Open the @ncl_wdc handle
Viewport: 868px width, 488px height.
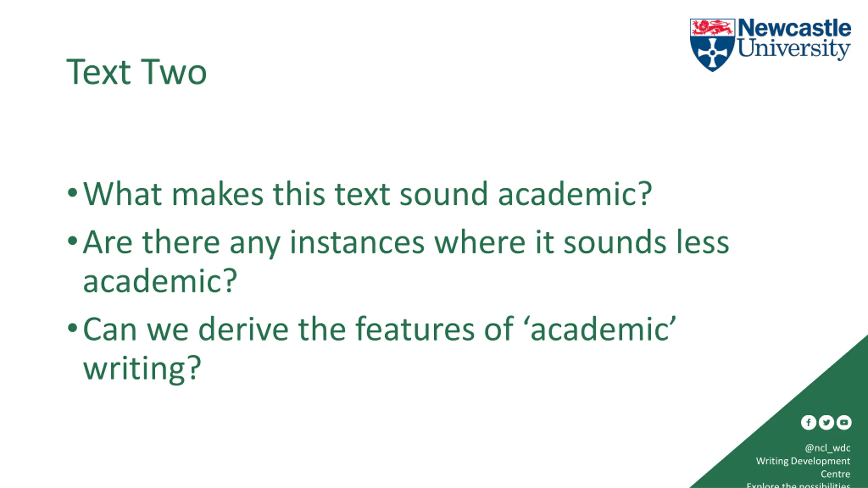click(828, 448)
